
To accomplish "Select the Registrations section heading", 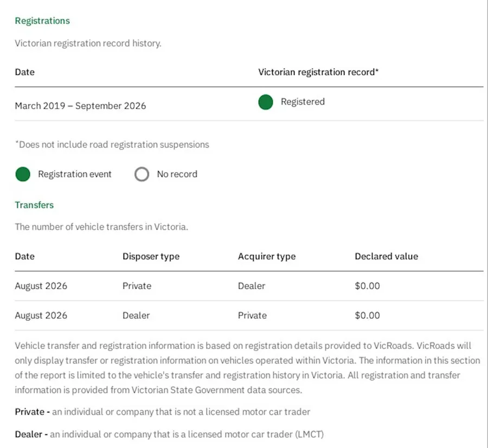I will pos(42,21).
